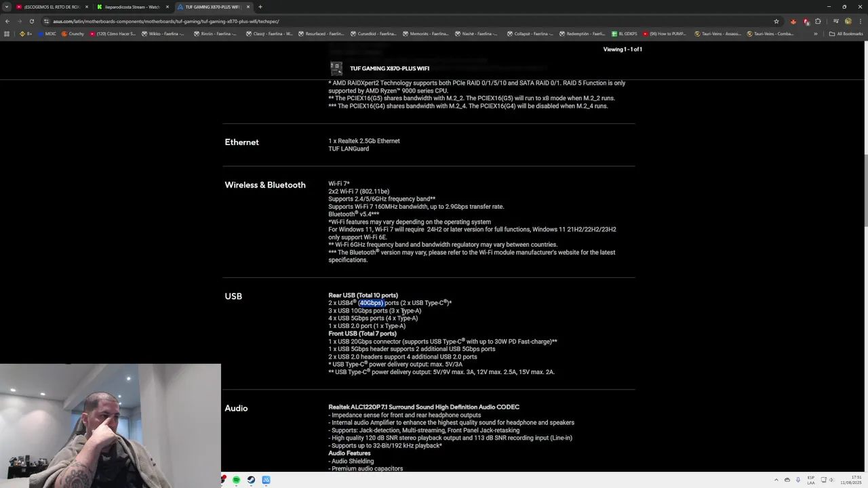Viewport: 868px width, 488px height.
Task: Open Spotify from the taskbar
Action: click(x=236, y=480)
